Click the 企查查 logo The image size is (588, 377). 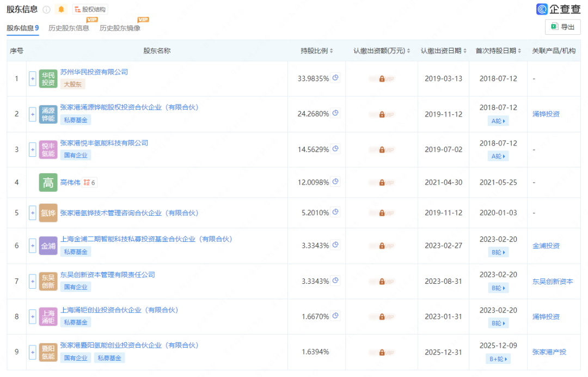click(558, 9)
